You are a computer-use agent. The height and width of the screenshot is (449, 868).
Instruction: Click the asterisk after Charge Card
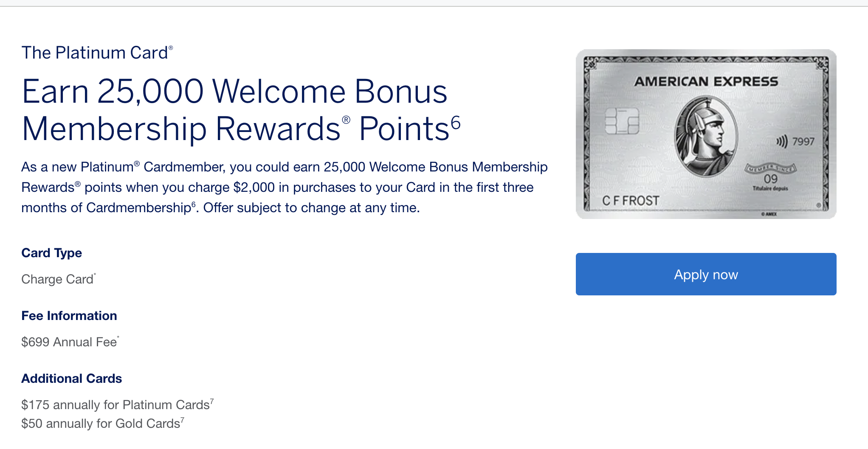tap(95, 275)
